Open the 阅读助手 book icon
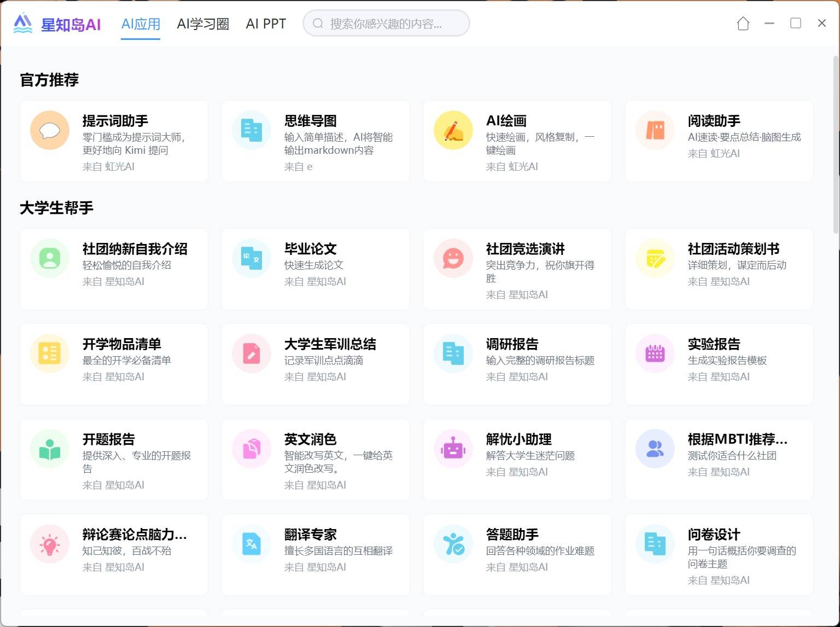 pyautogui.click(x=655, y=130)
